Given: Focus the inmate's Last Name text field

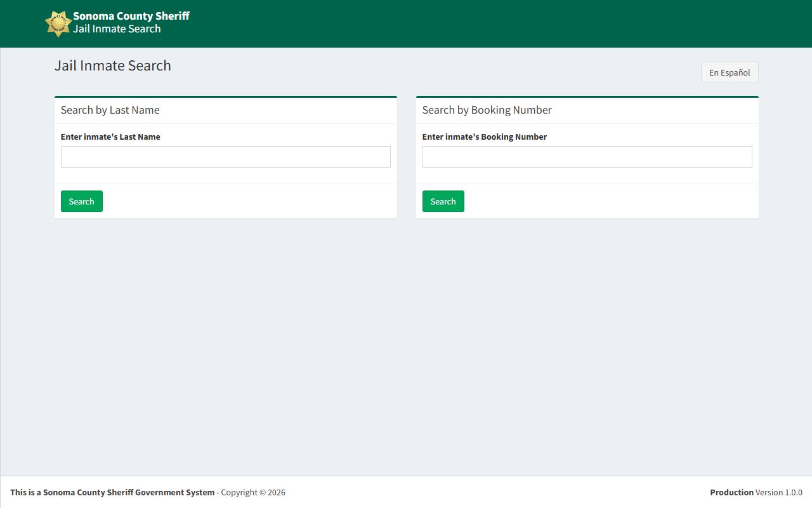Looking at the screenshot, I should tap(225, 157).
